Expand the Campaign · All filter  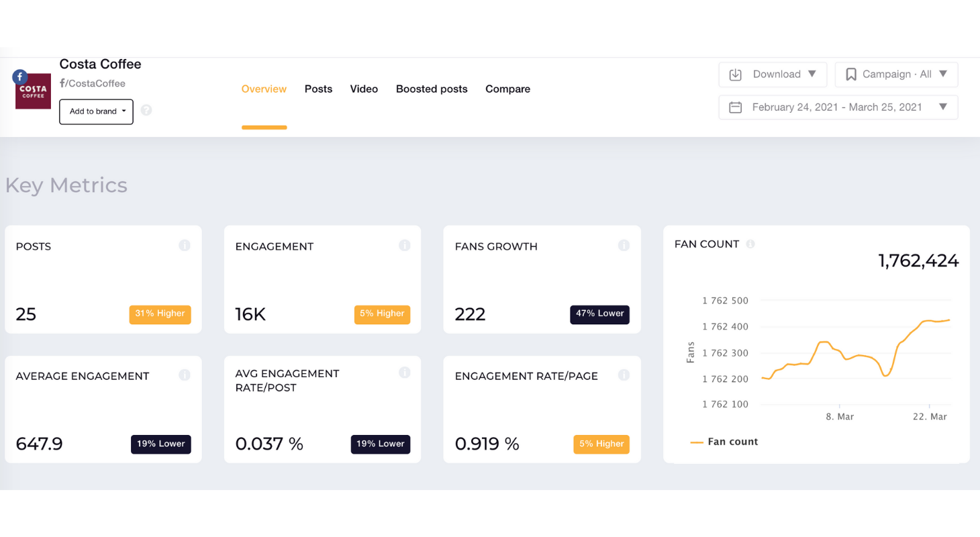pyautogui.click(x=896, y=75)
